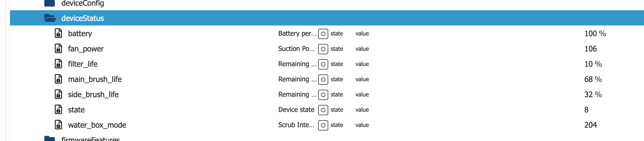
Task: Select the state object row
Action: pyautogui.click(x=76, y=110)
